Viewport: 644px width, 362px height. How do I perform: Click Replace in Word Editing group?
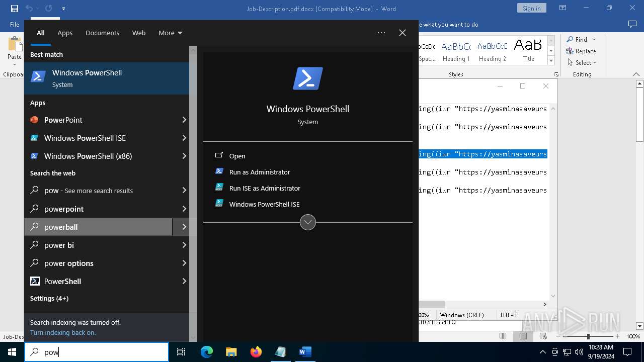coord(581,51)
